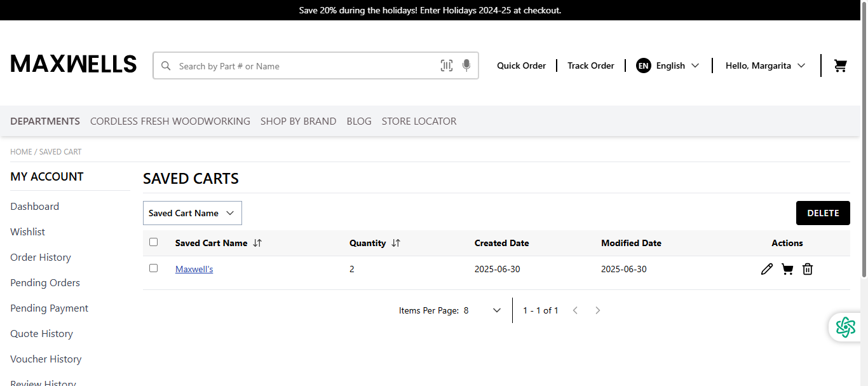Delete Maxwell's cart via trash icon
Image resolution: width=868 pixels, height=386 pixels.
[808, 269]
